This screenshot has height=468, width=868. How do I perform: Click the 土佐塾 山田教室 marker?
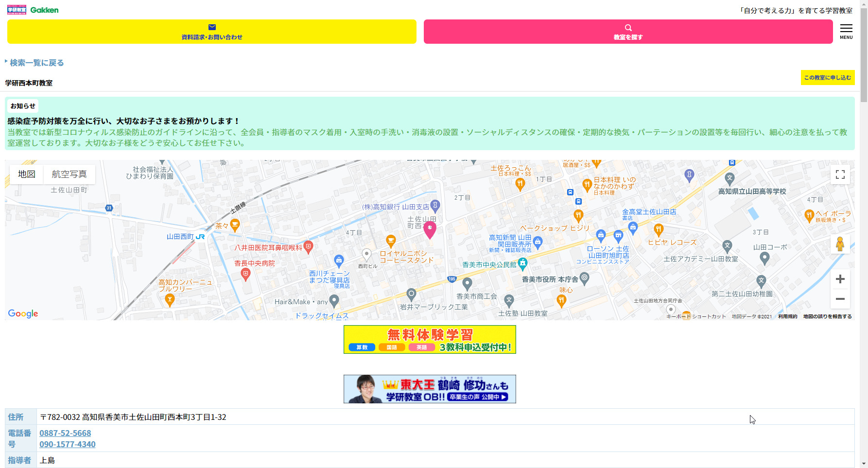(x=509, y=300)
